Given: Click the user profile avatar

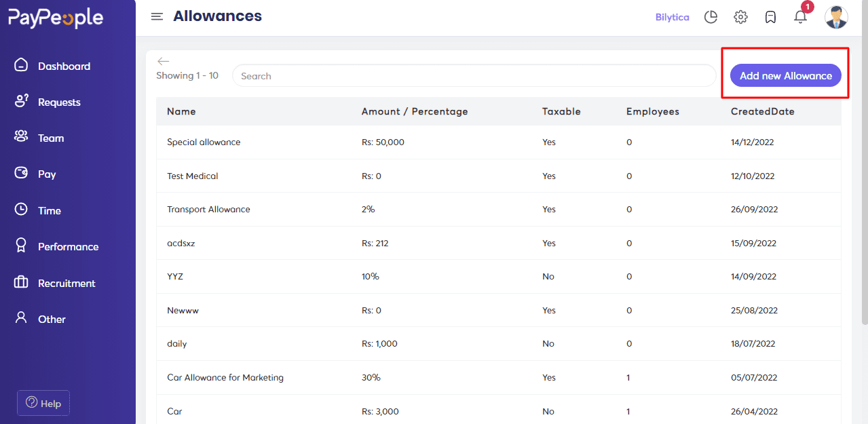Looking at the screenshot, I should coord(836,17).
